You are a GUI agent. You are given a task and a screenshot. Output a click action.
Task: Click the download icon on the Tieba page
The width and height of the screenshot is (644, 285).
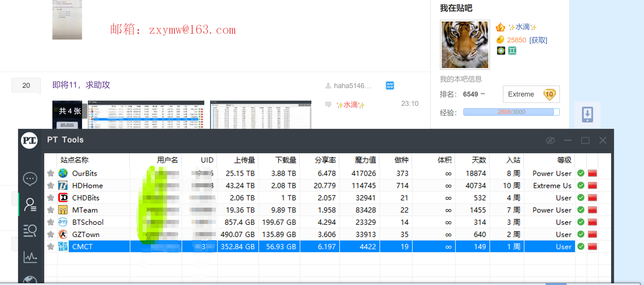pos(587,115)
